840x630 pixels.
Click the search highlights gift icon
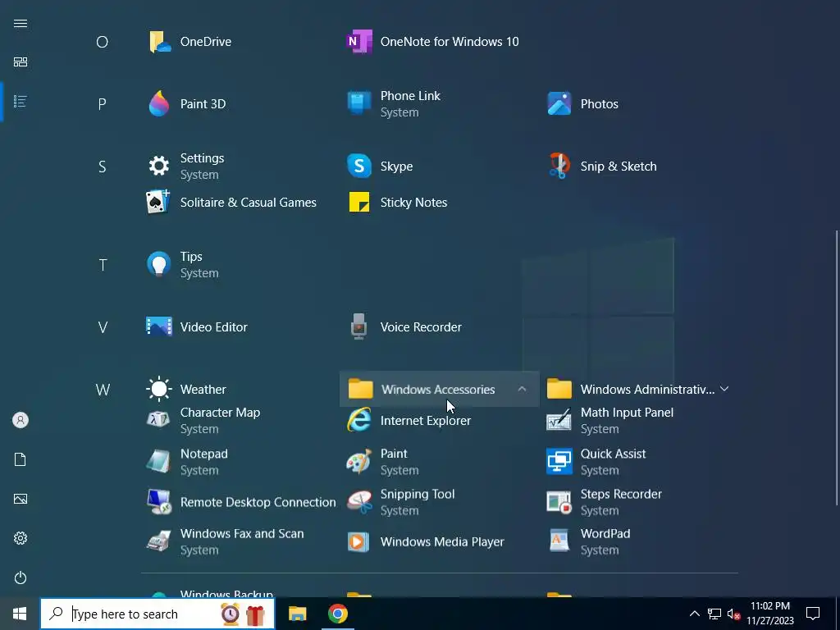point(255,614)
